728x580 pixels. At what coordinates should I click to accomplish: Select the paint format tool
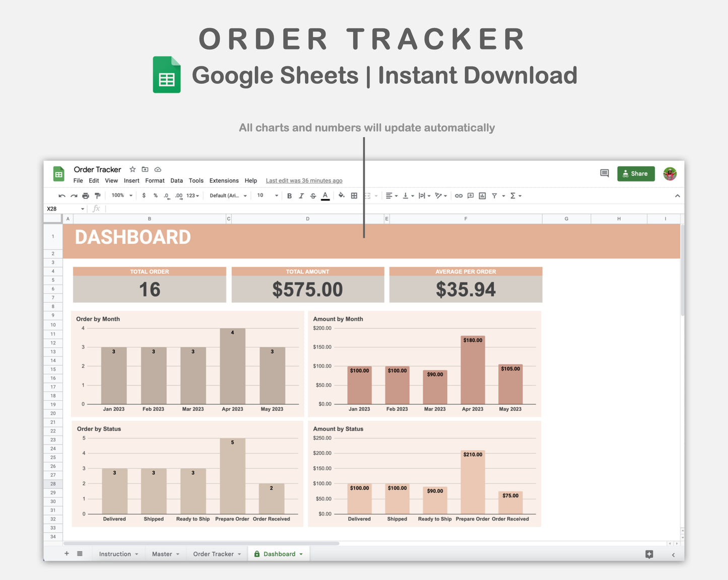tap(98, 195)
